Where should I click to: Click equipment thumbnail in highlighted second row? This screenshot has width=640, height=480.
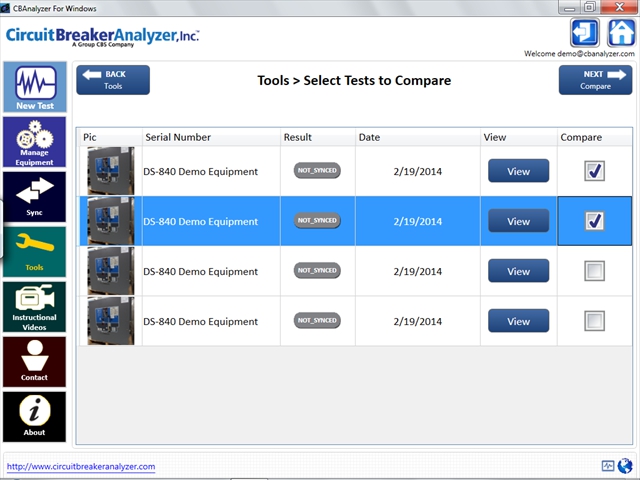click(x=111, y=221)
